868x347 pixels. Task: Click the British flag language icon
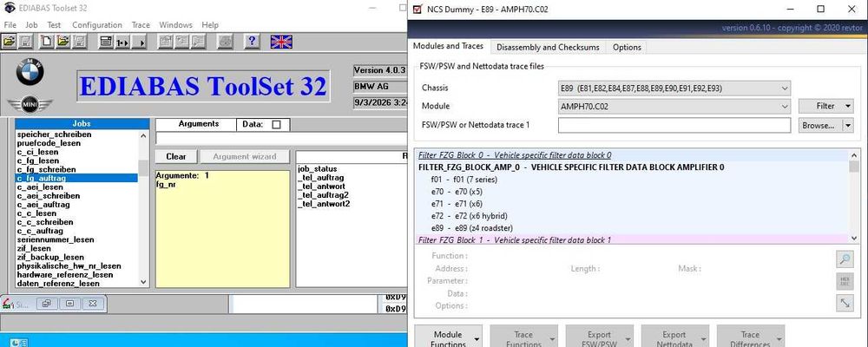281,42
